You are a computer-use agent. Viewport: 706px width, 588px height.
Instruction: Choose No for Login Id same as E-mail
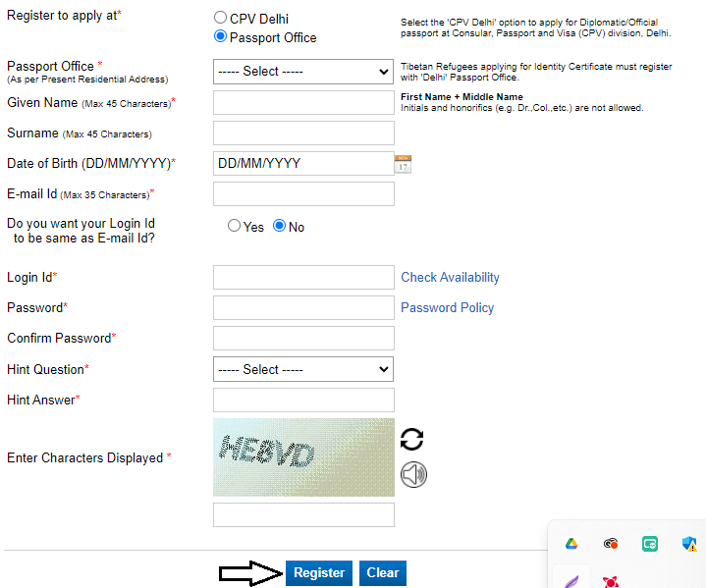pos(279,226)
